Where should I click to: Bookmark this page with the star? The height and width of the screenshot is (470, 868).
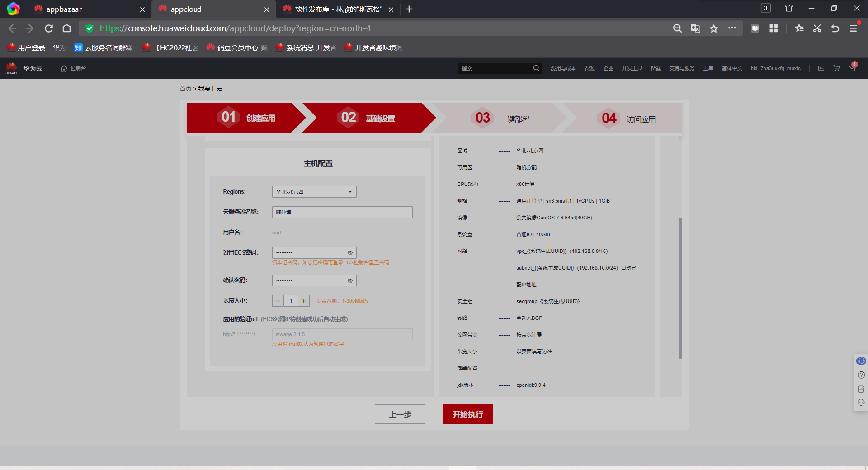[714, 28]
